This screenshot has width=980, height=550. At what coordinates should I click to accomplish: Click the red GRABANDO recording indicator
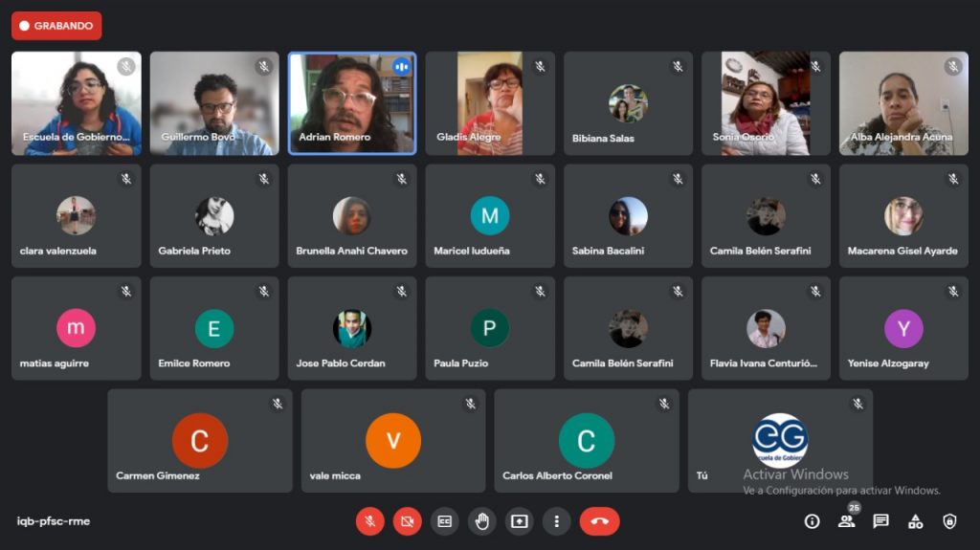(56, 26)
